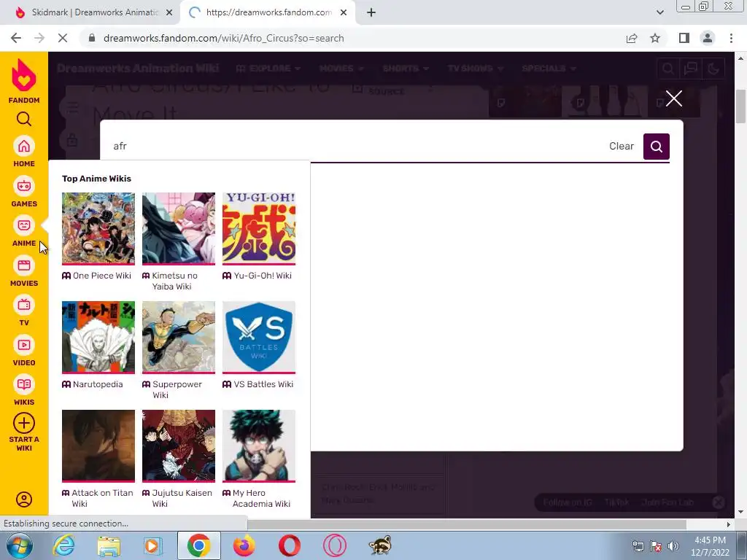The height and width of the screenshot is (560, 747).
Task: Toggle Chrome side panel icon
Action: tap(684, 38)
